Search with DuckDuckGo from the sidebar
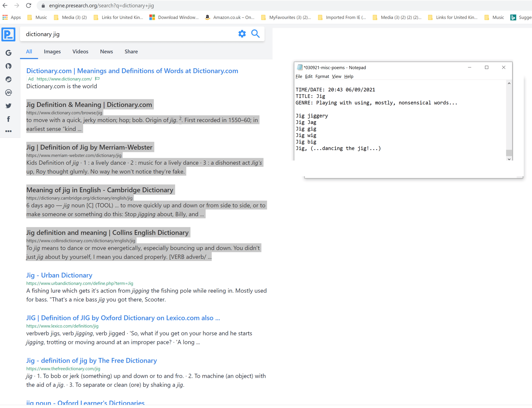This screenshot has height=408, width=532. 9,66
